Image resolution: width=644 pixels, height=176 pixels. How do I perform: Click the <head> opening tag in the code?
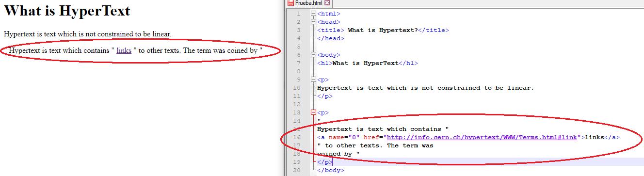(329, 22)
